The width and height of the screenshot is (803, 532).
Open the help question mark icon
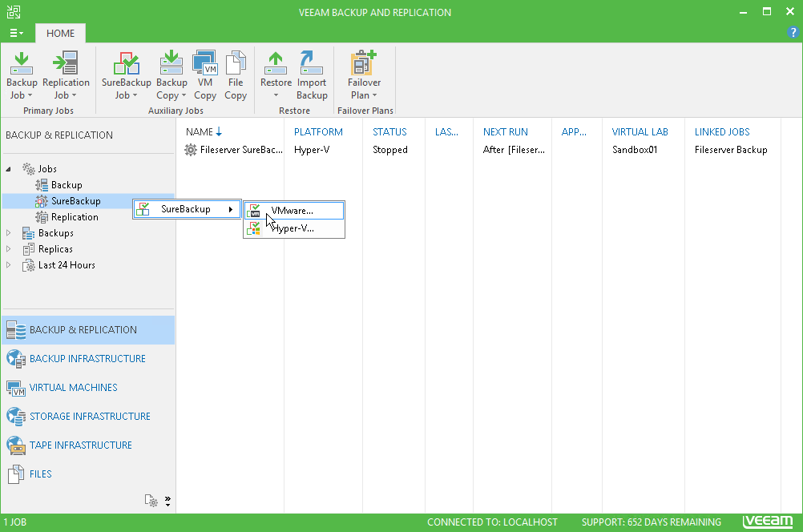(793, 32)
